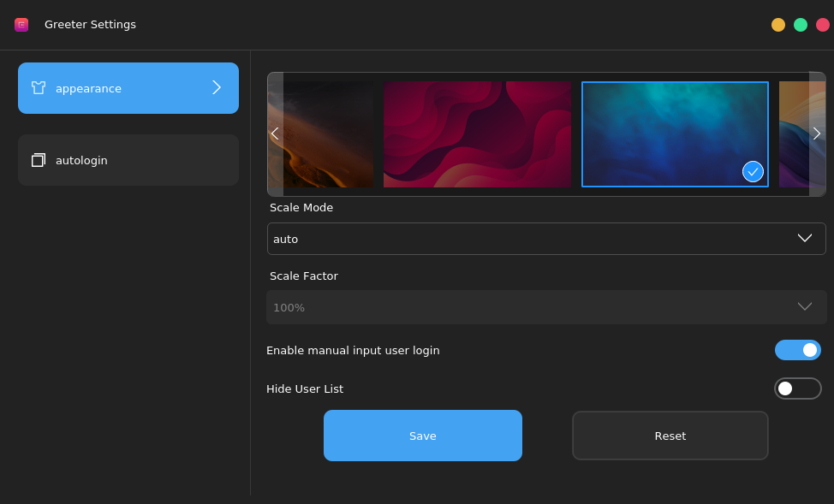Image resolution: width=834 pixels, height=504 pixels.
Task: Switch to the autologin section
Action: [128, 160]
